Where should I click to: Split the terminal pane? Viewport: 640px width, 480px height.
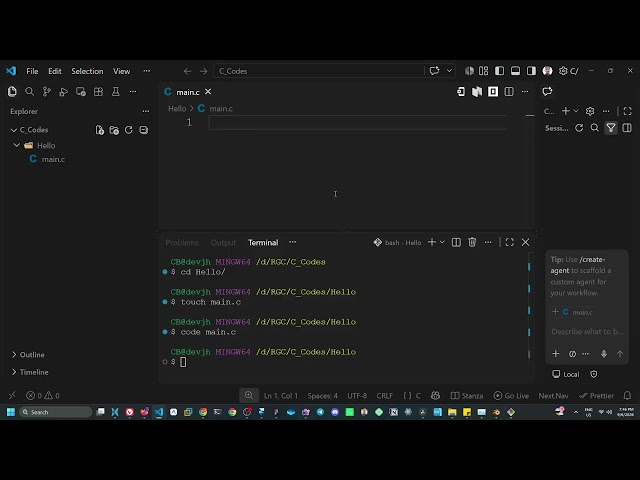pyautogui.click(x=456, y=242)
